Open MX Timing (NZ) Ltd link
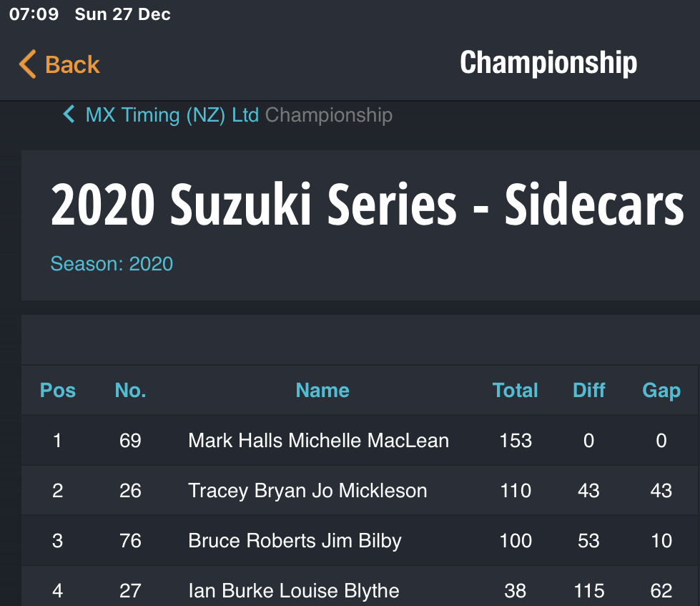Image resolution: width=700 pixels, height=606 pixels. coord(172,115)
